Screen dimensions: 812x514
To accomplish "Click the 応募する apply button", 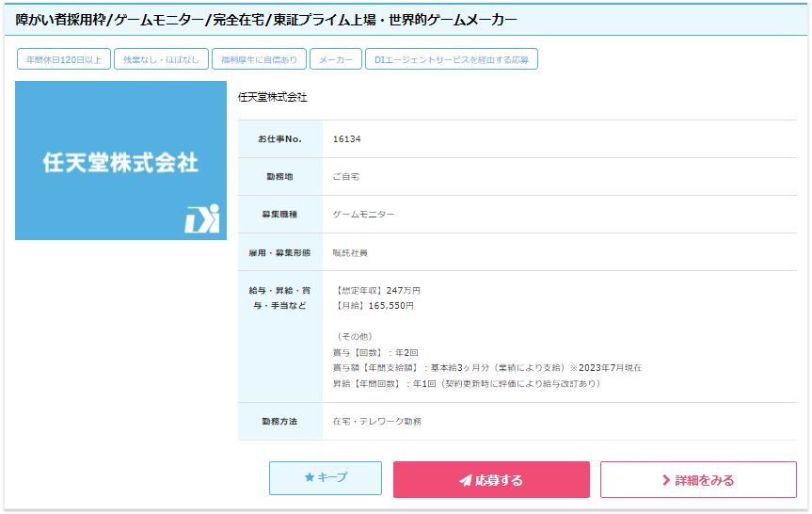I will [491, 480].
